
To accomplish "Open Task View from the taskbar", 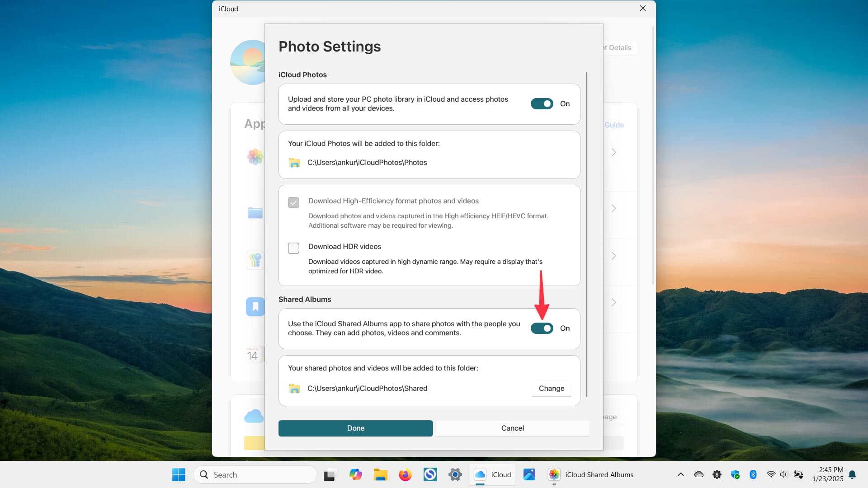I will pyautogui.click(x=330, y=475).
